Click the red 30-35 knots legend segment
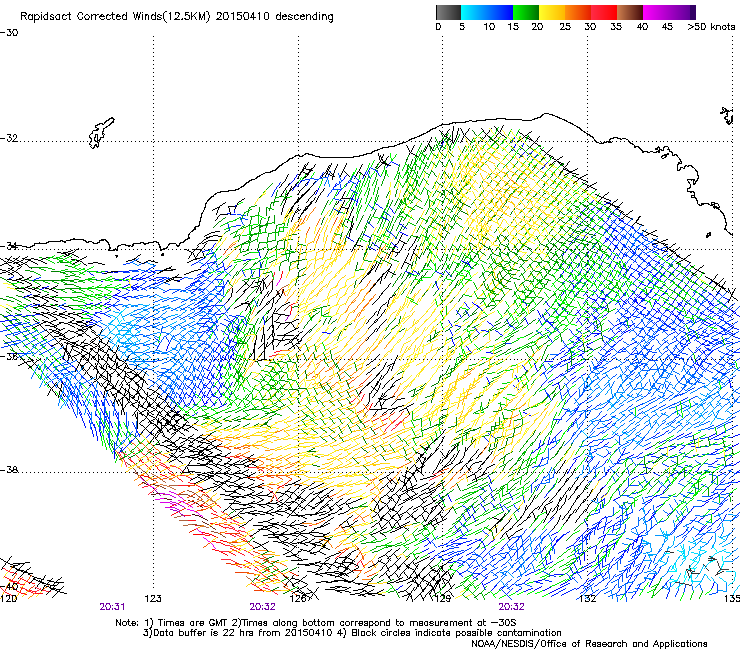Screen dimensions: 740x650 [x=604, y=12]
